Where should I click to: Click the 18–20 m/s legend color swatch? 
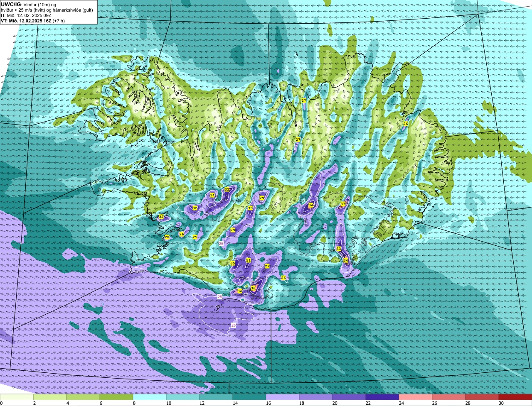316,397
